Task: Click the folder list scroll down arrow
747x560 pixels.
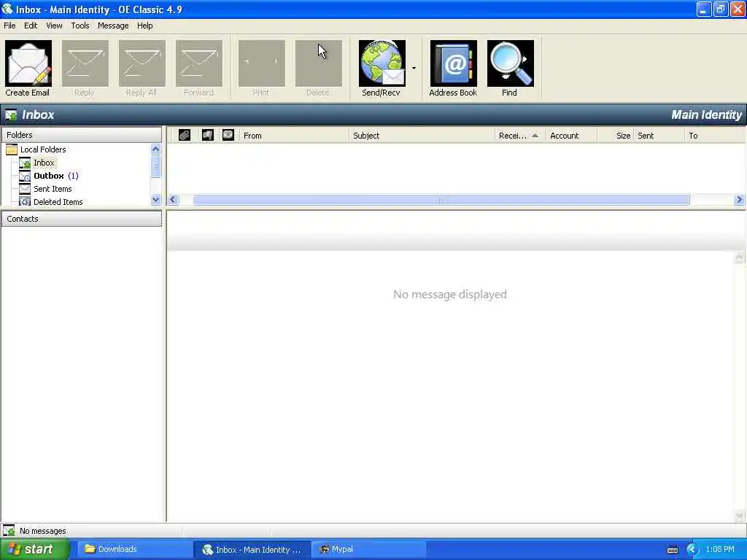Action: 156,200
